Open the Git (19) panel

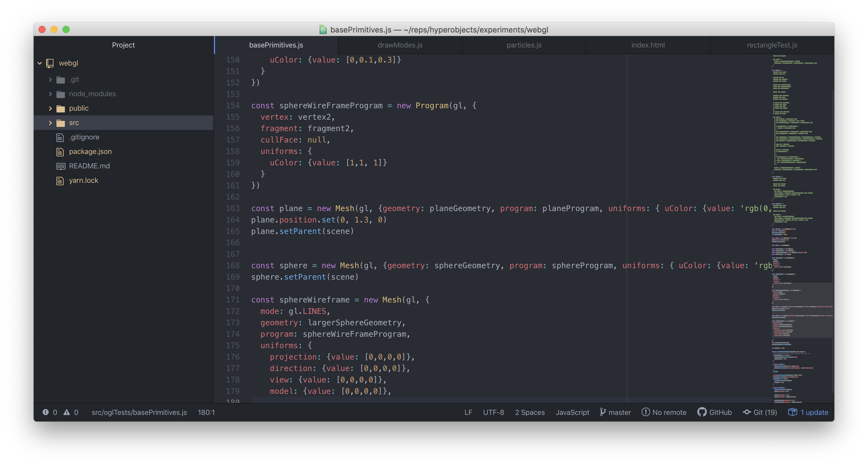765,412
